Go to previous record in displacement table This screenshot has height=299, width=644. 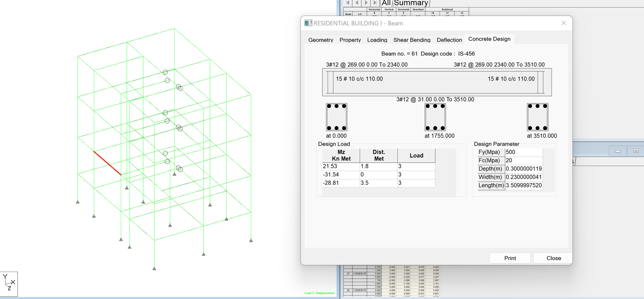coord(357,3)
